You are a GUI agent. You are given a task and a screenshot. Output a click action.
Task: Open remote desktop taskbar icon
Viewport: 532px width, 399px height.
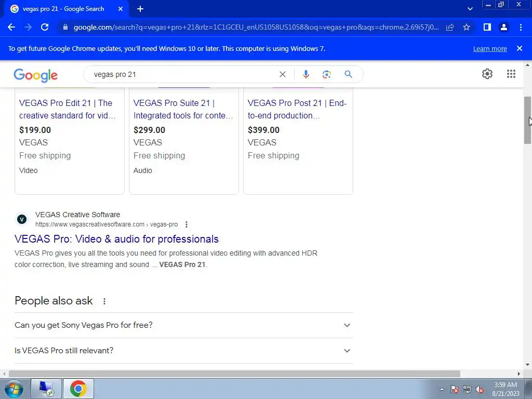point(46,389)
